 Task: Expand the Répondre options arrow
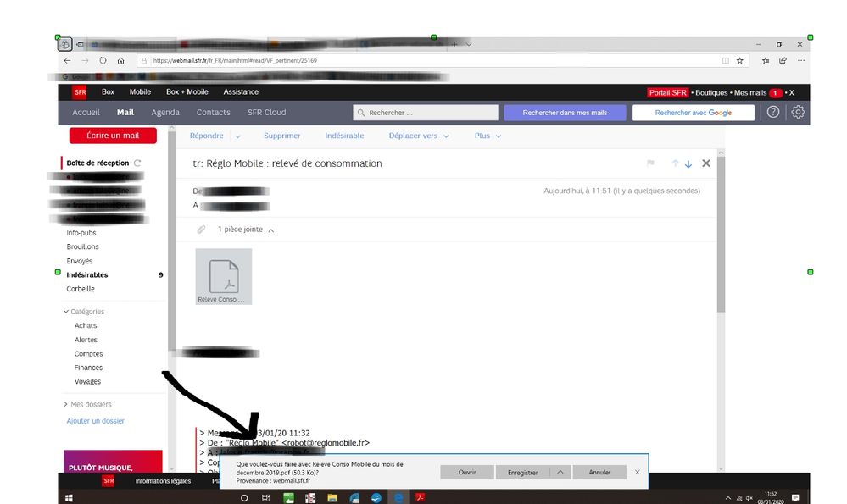click(237, 136)
